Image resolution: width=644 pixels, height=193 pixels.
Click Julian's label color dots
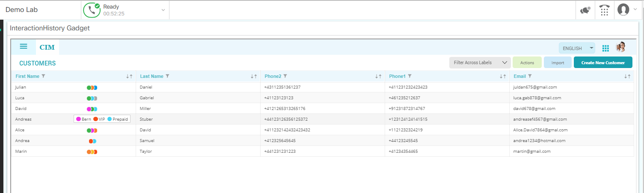click(92, 87)
